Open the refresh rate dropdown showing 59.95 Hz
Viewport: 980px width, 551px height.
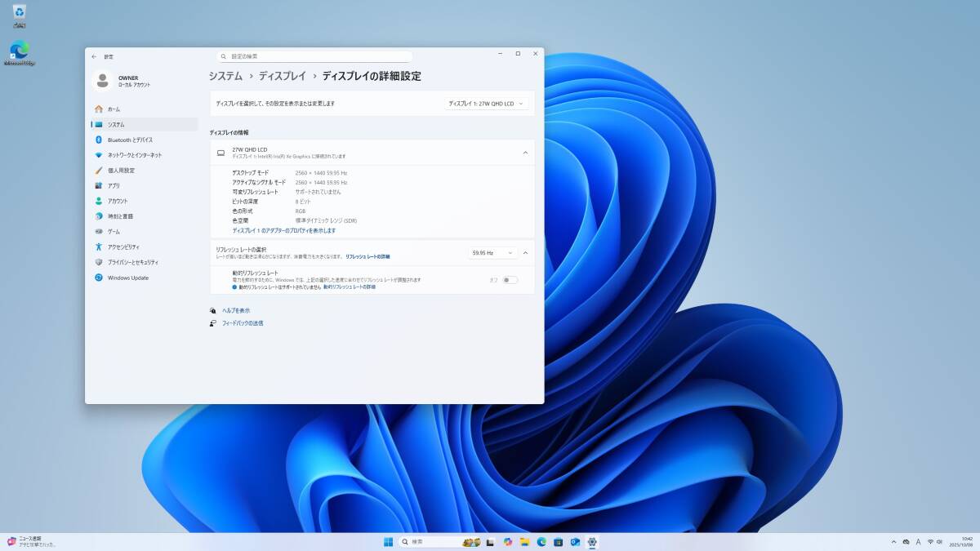[x=490, y=252]
